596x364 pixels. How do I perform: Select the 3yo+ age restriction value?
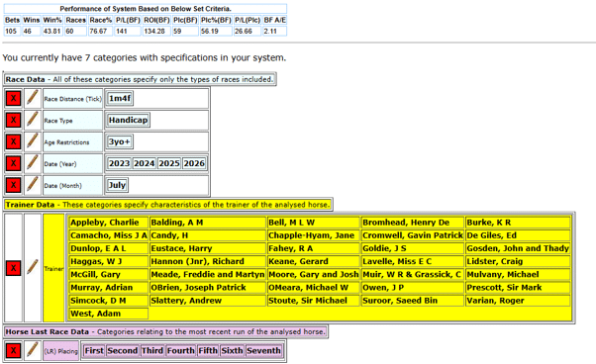pos(120,142)
